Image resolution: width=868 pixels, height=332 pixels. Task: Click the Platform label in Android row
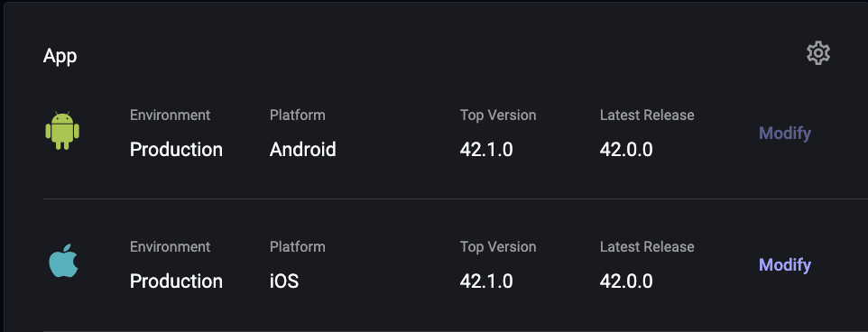(297, 115)
